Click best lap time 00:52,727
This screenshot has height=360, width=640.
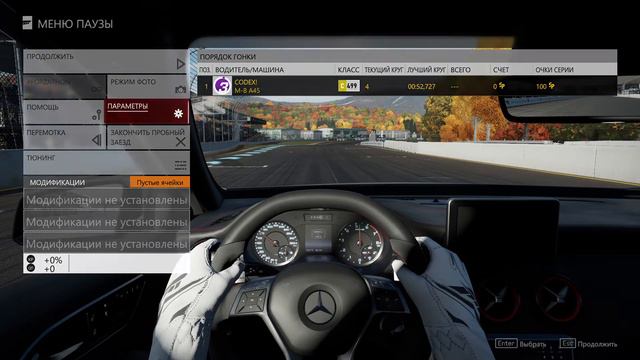tap(421, 87)
